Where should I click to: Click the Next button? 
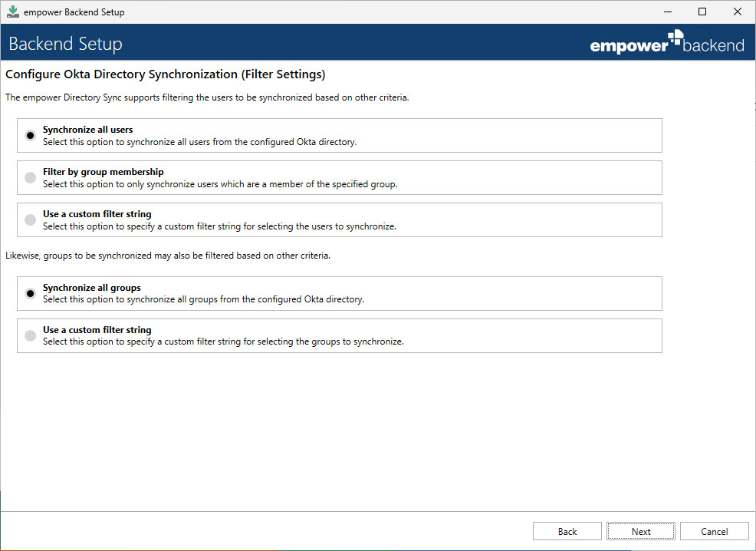(641, 531)
